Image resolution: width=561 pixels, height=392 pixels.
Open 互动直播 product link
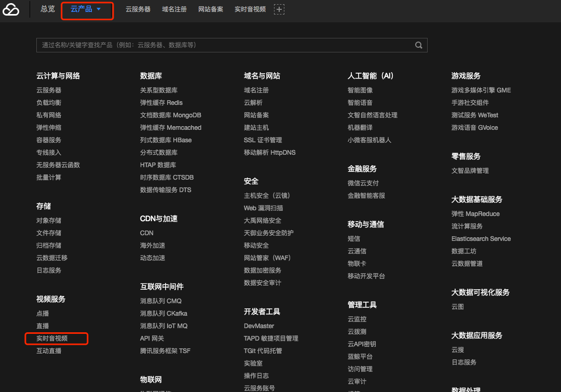(x=49, y=351)
